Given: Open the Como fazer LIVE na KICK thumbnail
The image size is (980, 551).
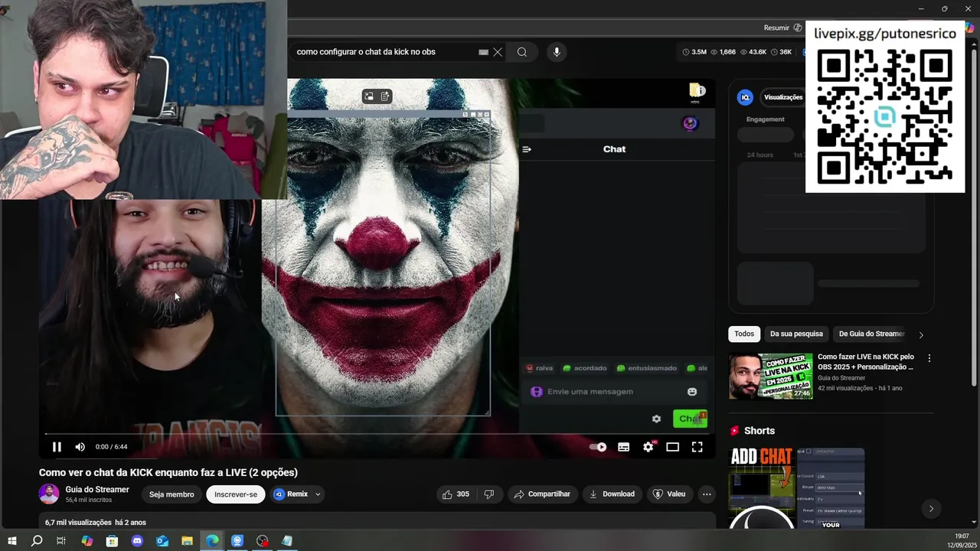Looking at the screenshot, I should pos(770,377).
